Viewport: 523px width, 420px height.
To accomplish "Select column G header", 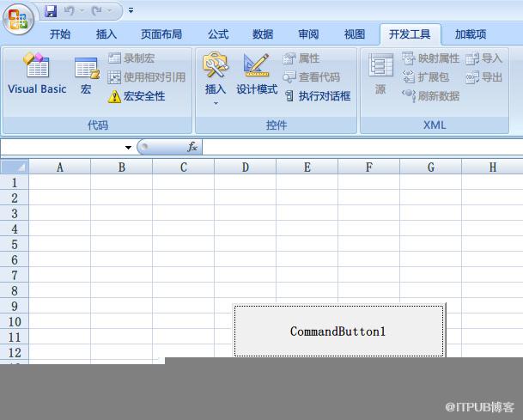I will (x=430, y=167).
